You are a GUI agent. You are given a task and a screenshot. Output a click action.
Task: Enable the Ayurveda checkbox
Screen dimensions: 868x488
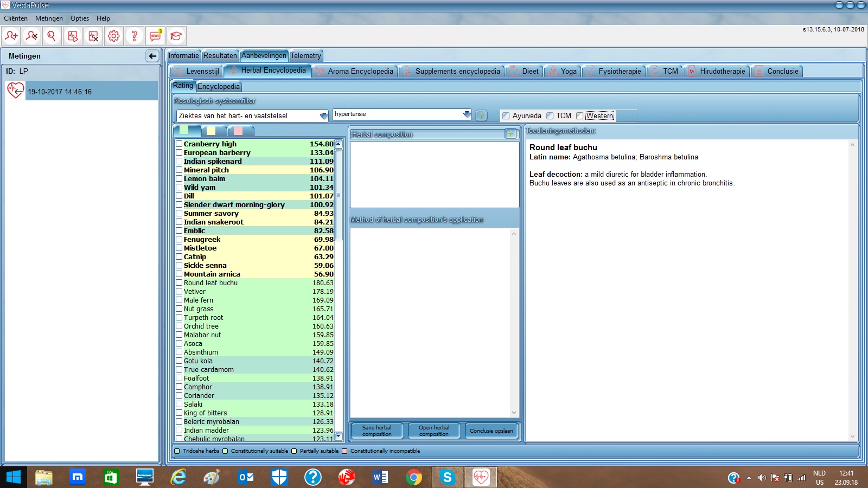506,115
